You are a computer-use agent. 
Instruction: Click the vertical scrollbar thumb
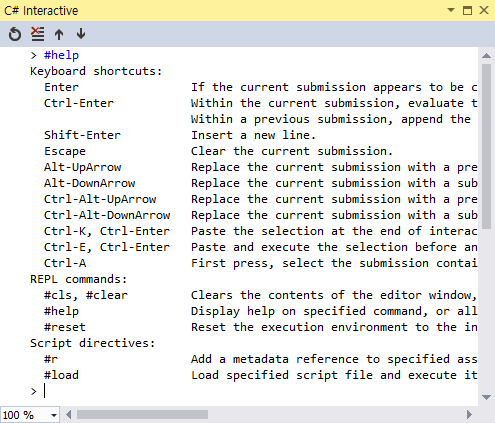pyautogui.click(x=486, y=146)
